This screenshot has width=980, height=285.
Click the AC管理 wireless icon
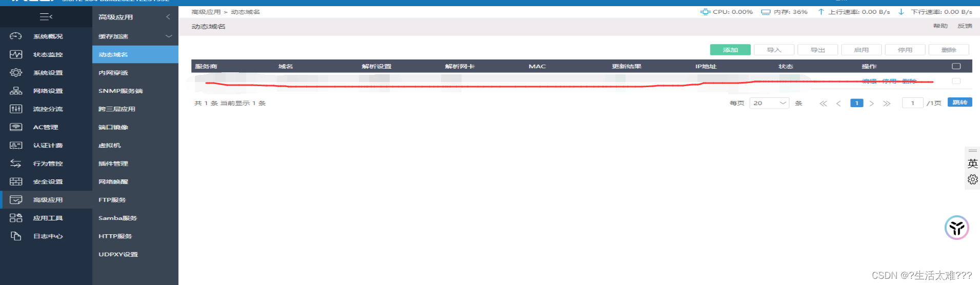click(16, 127)
